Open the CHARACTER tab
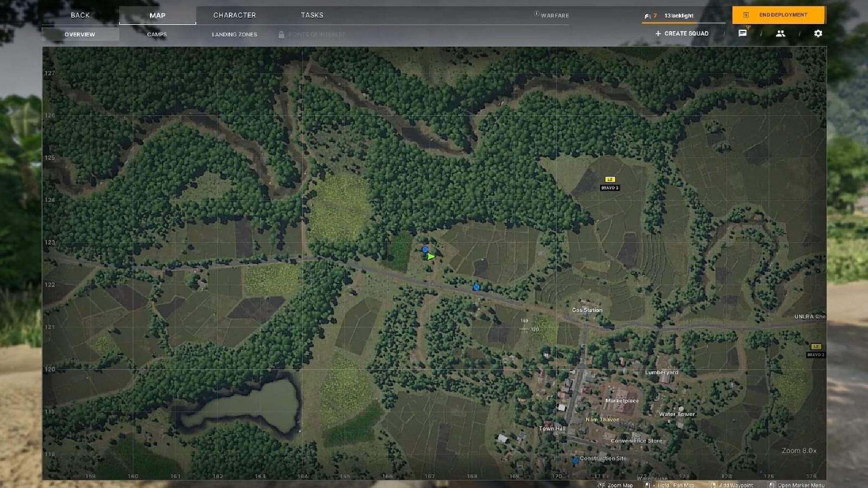 (x=235, y=15)
